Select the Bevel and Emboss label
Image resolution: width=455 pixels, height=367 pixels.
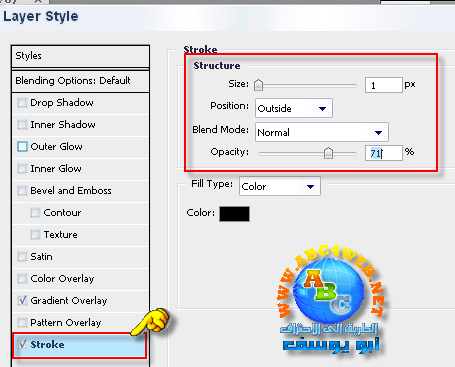(x=71, y=191)
